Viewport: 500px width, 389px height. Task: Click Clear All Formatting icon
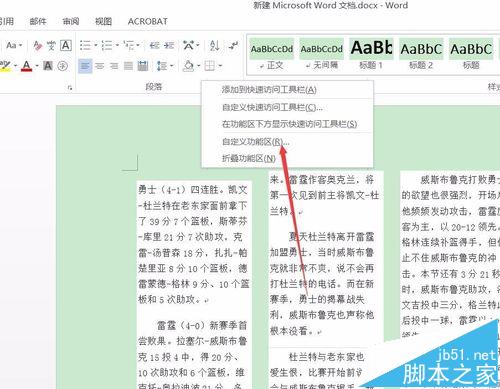coord(38,45)
